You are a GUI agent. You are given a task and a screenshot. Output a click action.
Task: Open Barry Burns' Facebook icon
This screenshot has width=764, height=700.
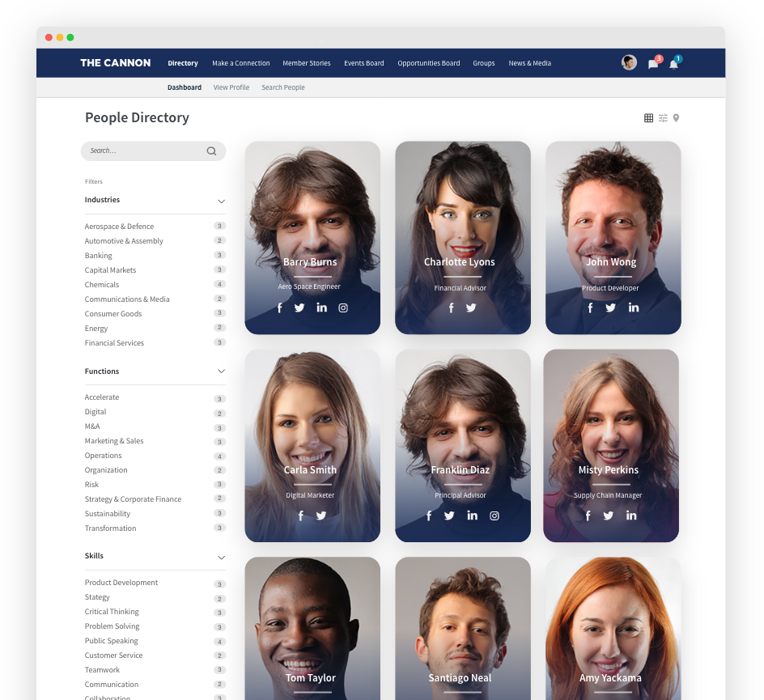(x=280, y=308)
